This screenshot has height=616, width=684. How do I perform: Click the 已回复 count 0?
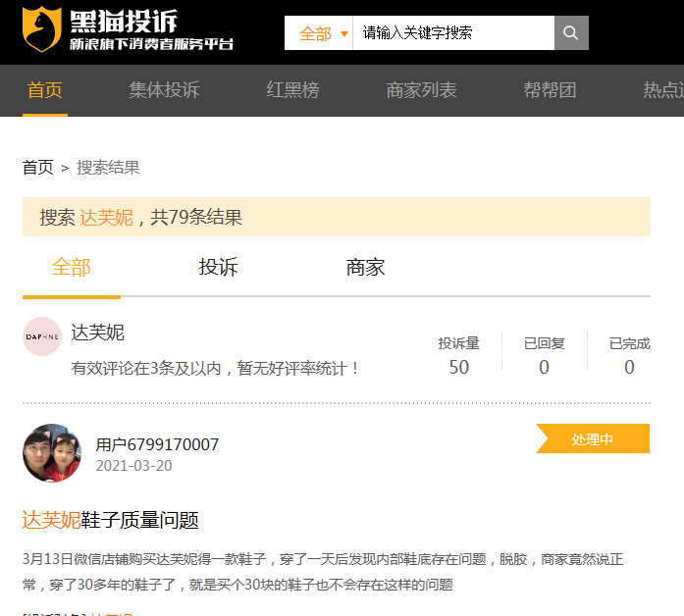coord(544,367)
